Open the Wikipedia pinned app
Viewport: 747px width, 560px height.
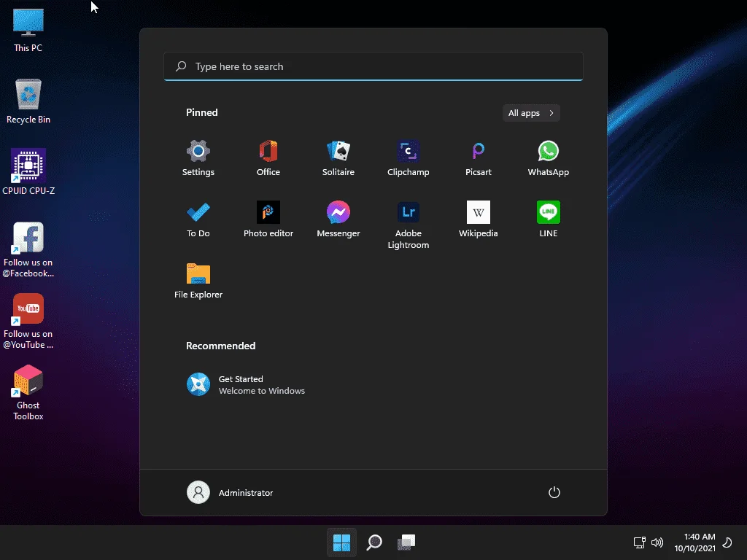click(x=479, y=219)
